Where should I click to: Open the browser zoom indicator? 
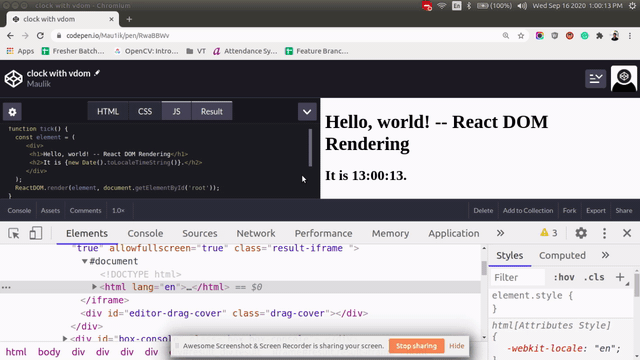506,36
